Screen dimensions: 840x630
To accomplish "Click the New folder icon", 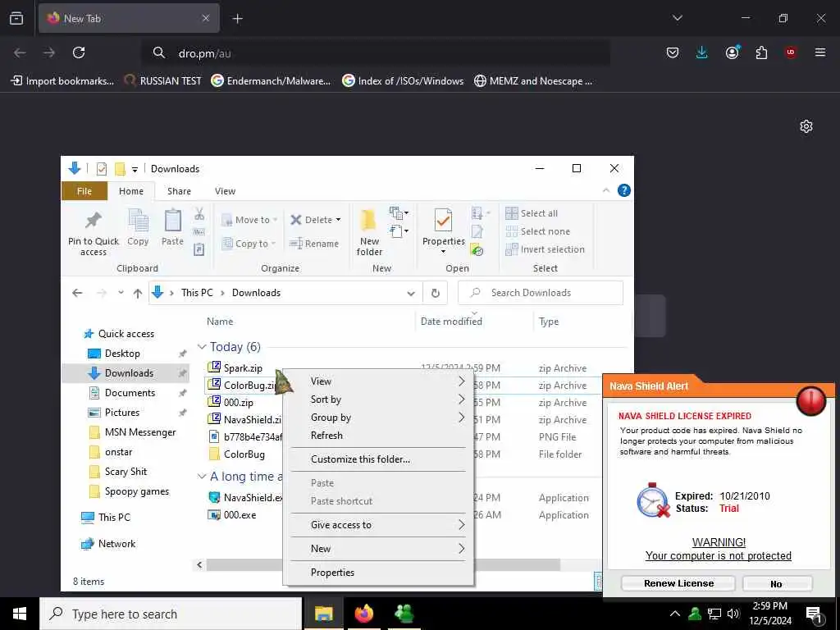I will 369,232.
